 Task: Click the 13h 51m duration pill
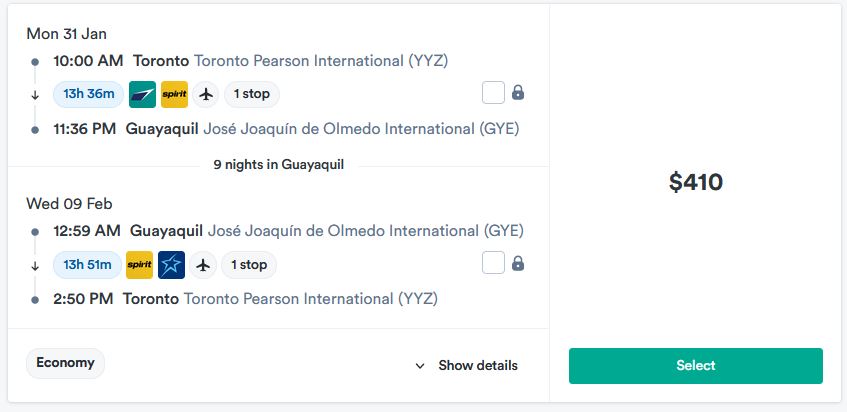click(87, 265)
